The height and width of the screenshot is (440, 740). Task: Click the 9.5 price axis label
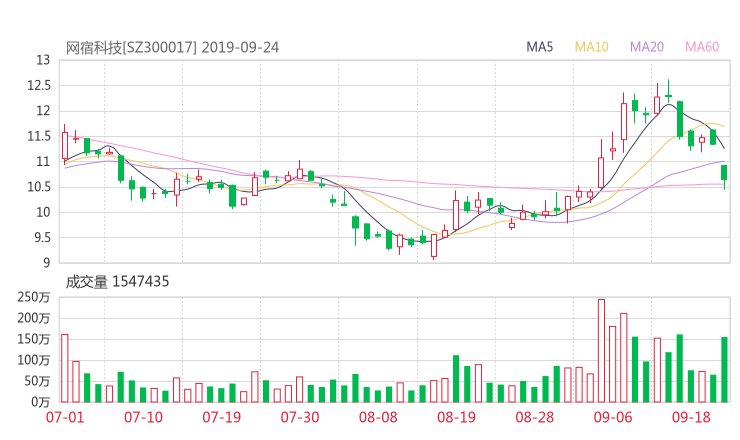point(41,237)
